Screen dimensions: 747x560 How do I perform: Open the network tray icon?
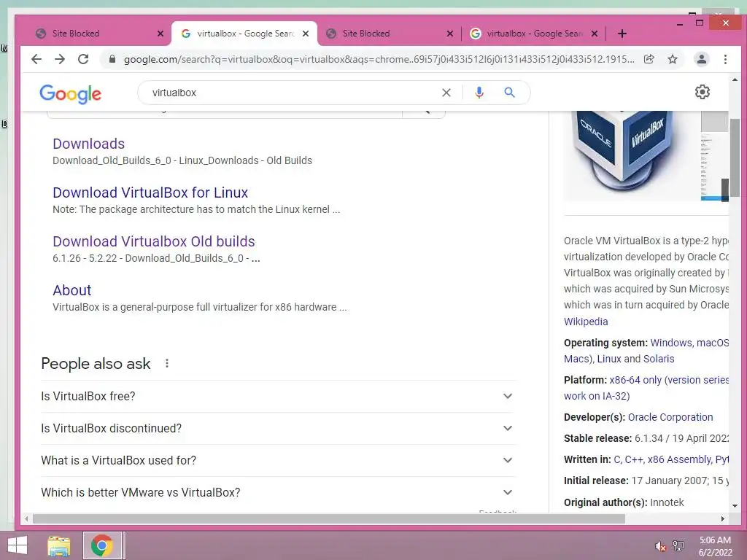click(x=678, y=546)
